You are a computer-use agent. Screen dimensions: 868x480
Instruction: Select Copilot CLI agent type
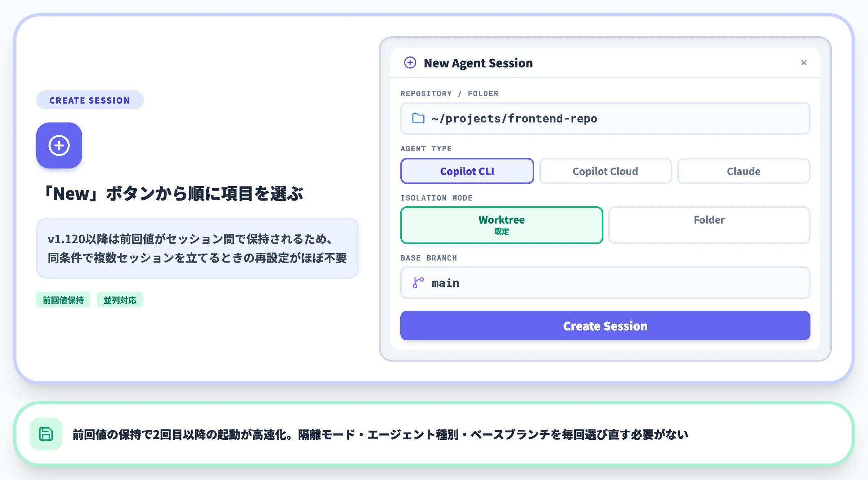coord(467,171)
